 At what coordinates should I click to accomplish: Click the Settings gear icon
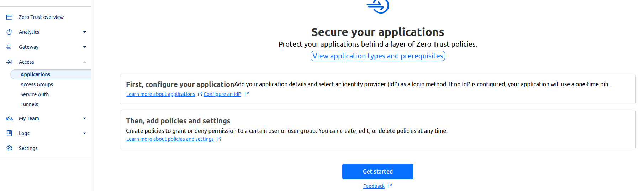click(9, 148)
